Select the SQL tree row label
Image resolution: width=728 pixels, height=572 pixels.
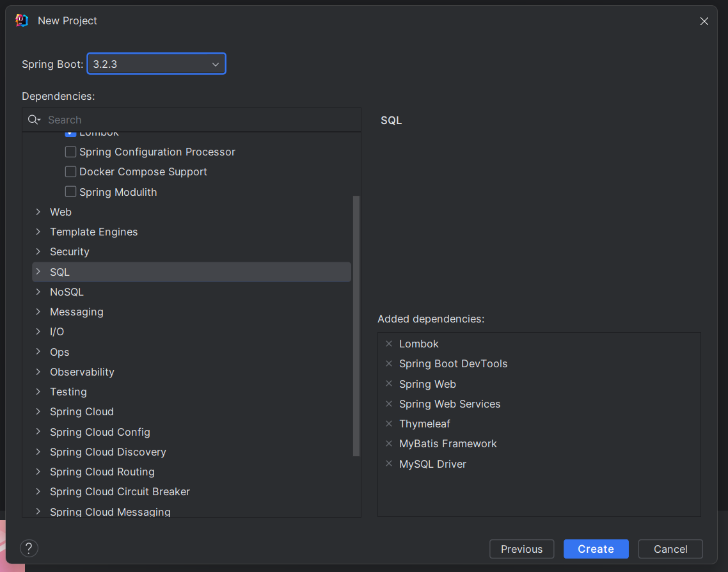coord(59,272)
